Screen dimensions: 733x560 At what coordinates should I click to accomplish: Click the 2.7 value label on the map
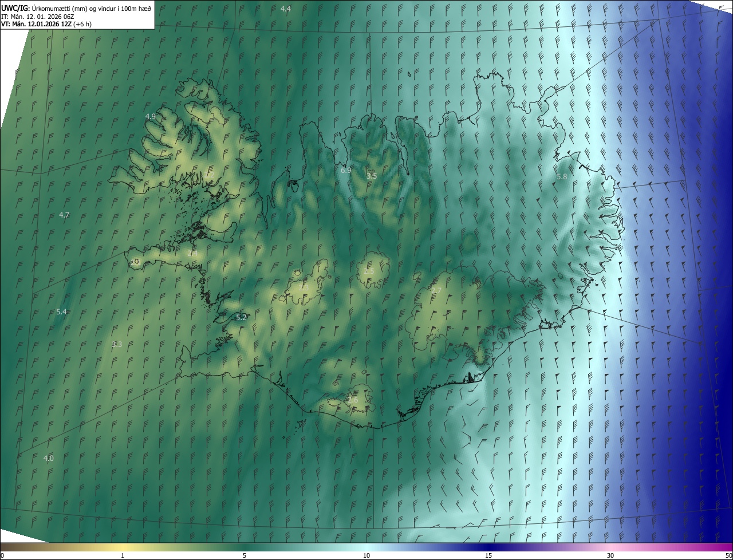click(436, 291)
